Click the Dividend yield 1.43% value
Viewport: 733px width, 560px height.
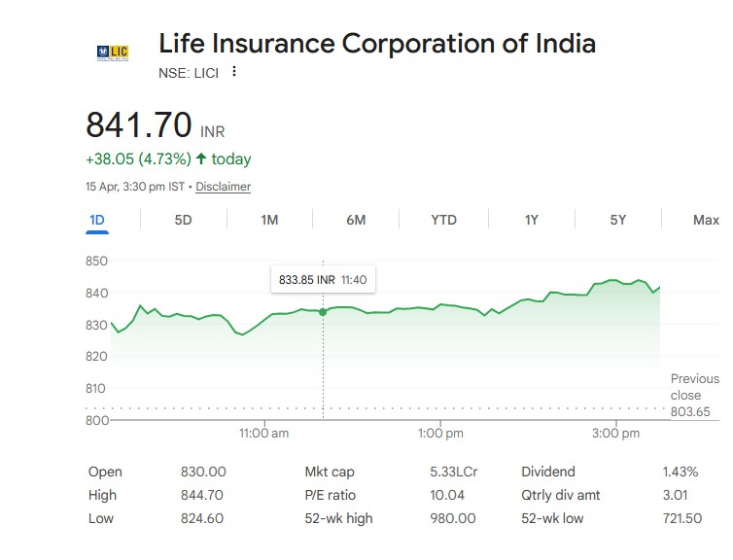(681, 472)
